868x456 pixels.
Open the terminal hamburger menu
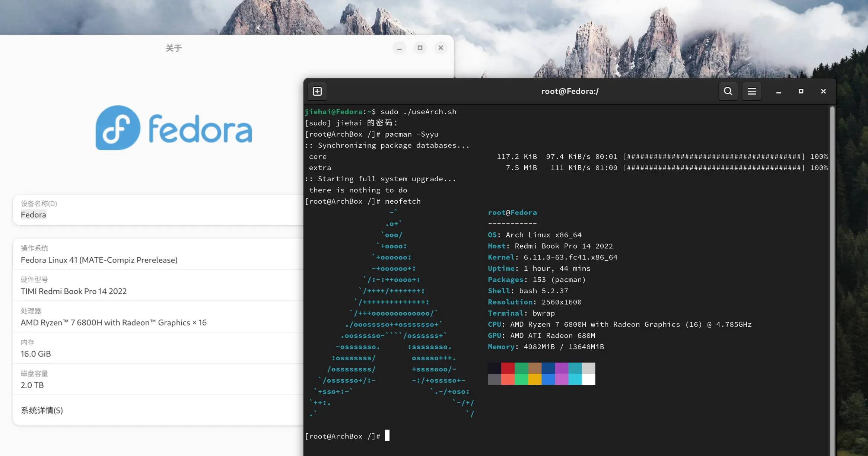point(752,91)
